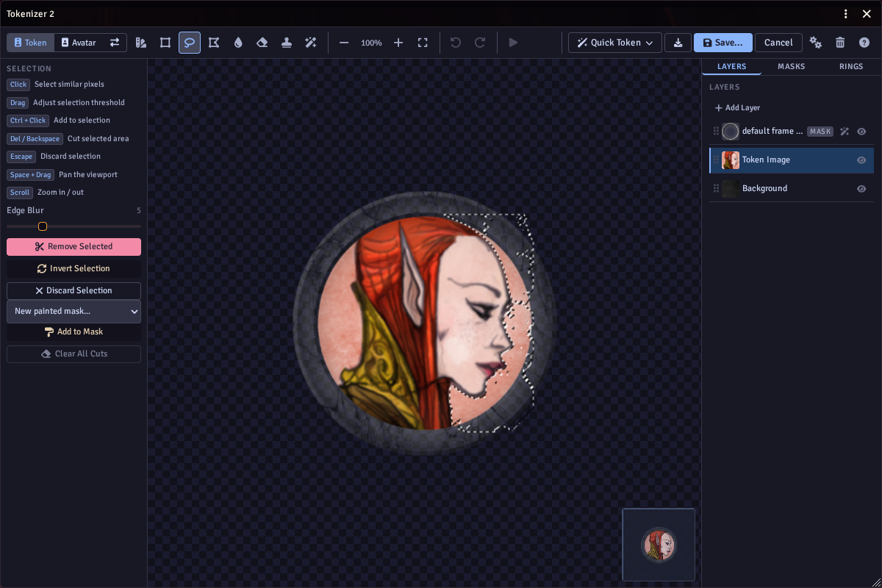Viewport: 882px width, 588px height.
Task: Click Invert Selection
Action: 73,269
